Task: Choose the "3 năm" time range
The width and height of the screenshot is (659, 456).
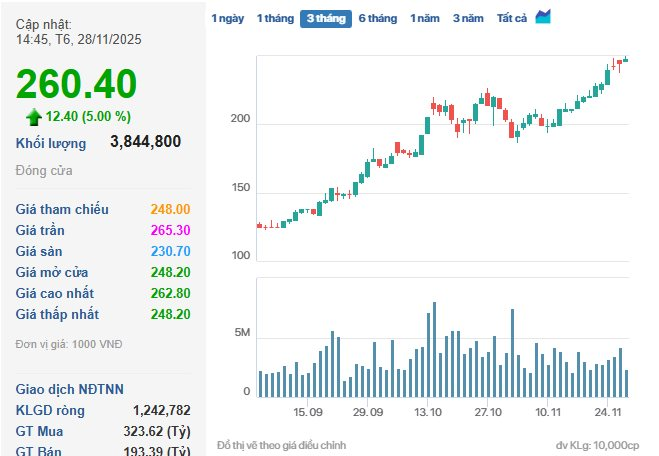Action: (468, 19)
